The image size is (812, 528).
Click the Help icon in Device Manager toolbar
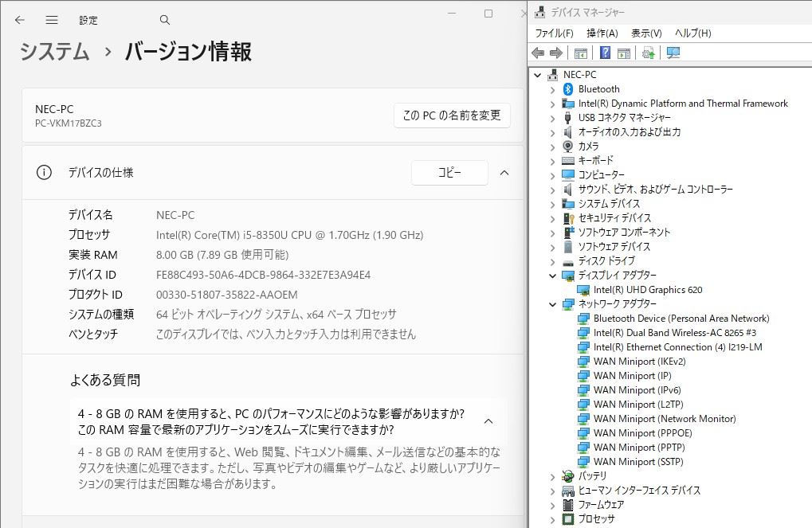click(x=605, y=53)
